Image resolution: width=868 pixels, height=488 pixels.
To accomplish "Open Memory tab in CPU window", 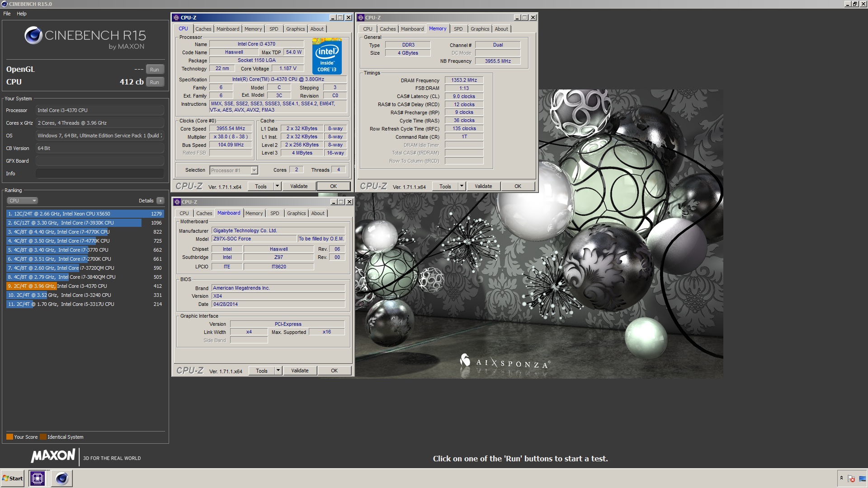I will point(253,29).
